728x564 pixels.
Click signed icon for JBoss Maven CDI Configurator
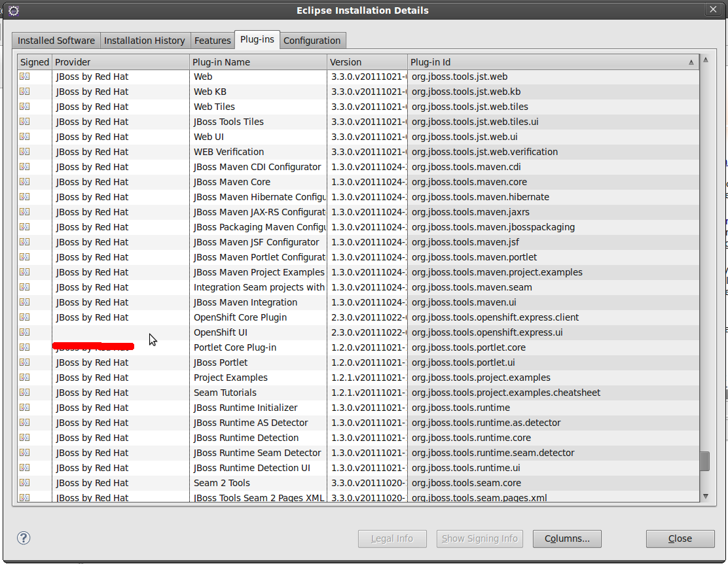pos(25,167)
